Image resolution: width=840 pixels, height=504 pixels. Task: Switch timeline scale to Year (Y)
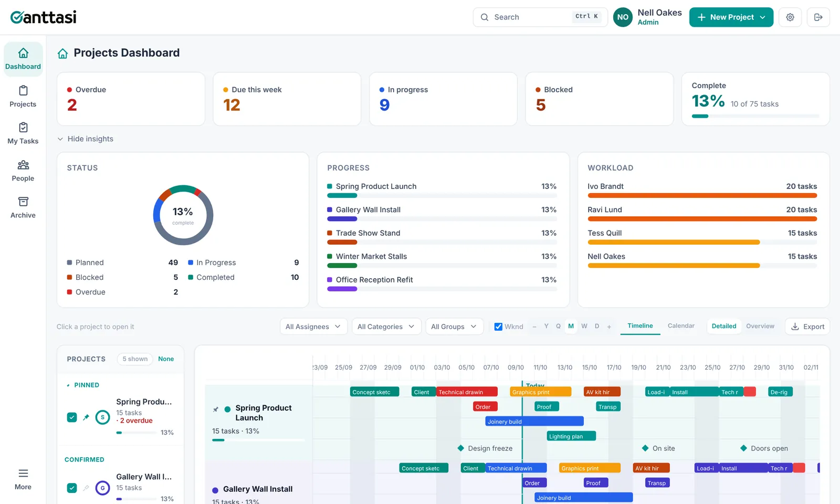click(x=546, y=326)
